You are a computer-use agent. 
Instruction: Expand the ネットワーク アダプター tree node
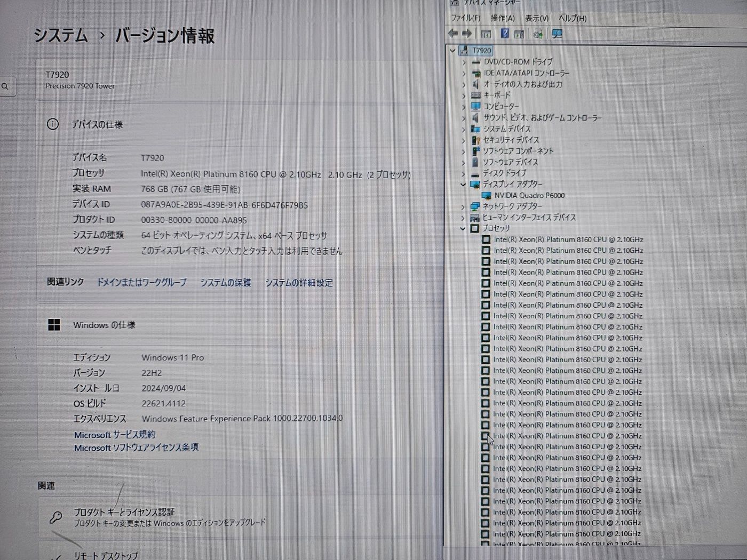[463, 206]
